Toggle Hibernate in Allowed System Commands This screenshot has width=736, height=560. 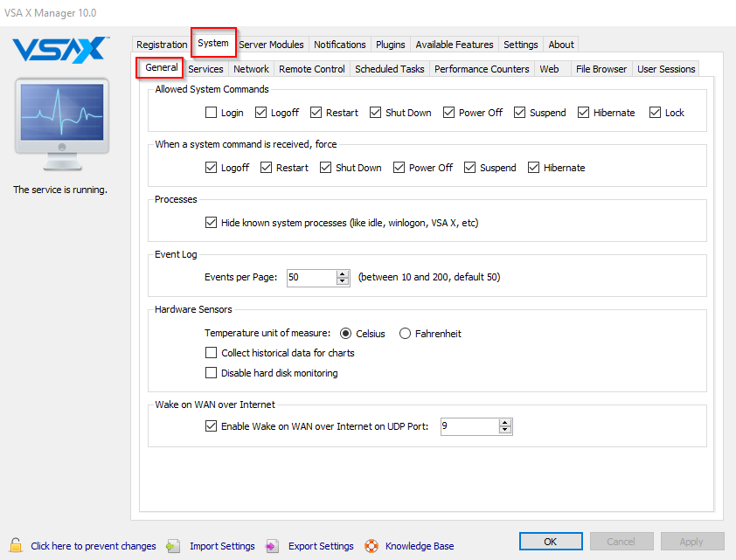(x=583, y=113)
